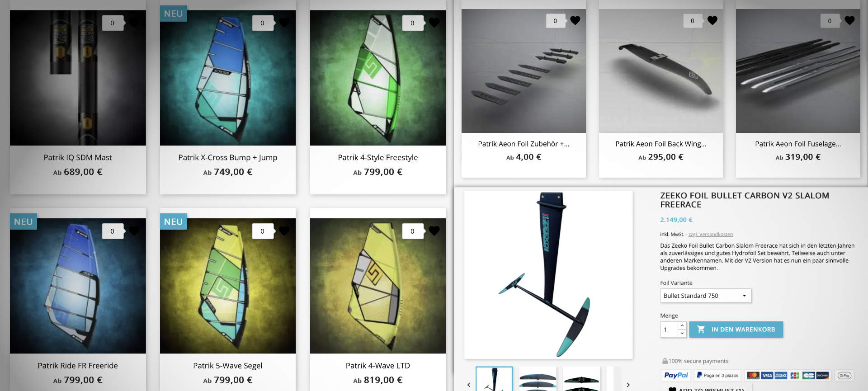The width and height of the screenshot is (868, 391).
Task: Click the PayPal payment button
Action: (676, 375)
